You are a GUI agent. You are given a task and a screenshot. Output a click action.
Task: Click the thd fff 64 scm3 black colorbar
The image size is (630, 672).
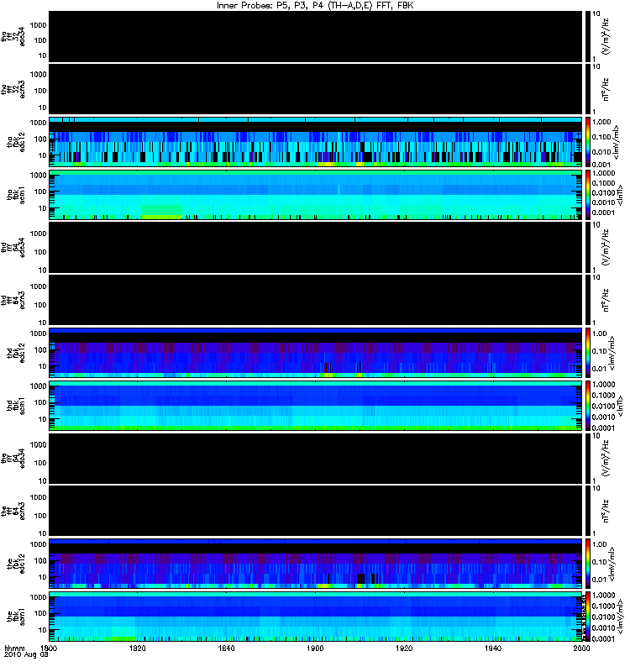[x=588, y=300]
